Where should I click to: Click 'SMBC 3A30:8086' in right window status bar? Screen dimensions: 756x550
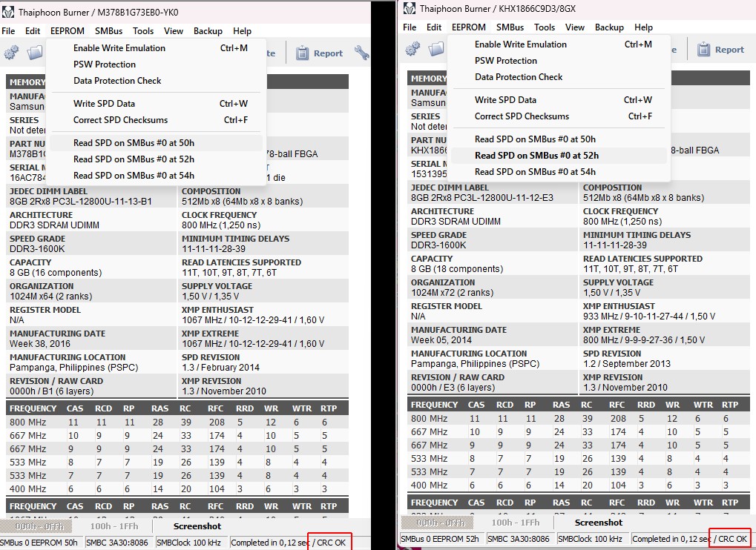pos(518,538)
